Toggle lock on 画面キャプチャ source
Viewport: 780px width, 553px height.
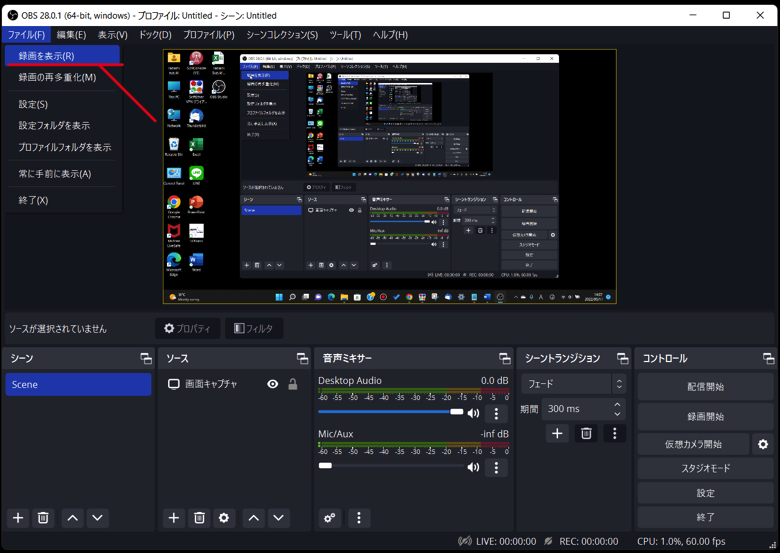point(293,384)
